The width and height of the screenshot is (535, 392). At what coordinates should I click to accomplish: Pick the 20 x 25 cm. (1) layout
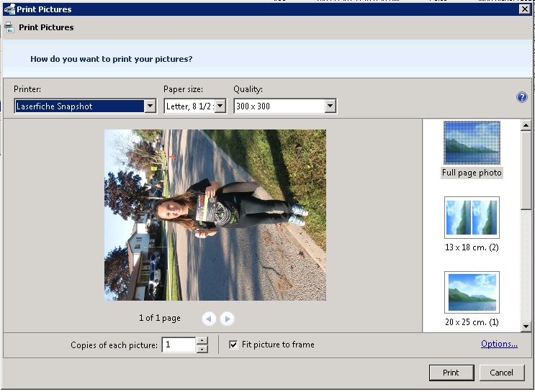pos(472,292)
